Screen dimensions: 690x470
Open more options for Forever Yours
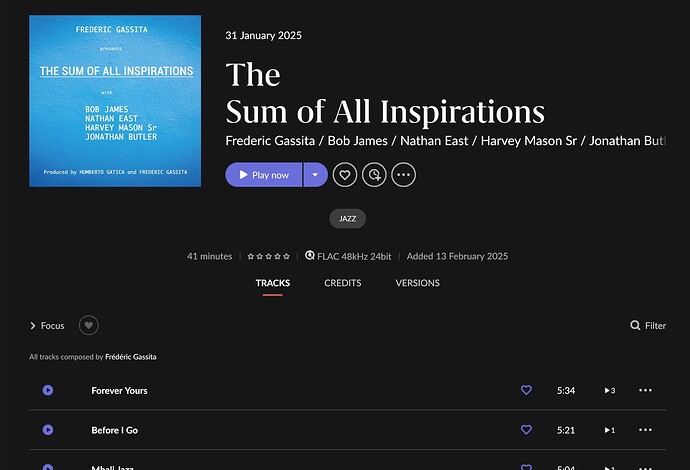coord(645,390)
